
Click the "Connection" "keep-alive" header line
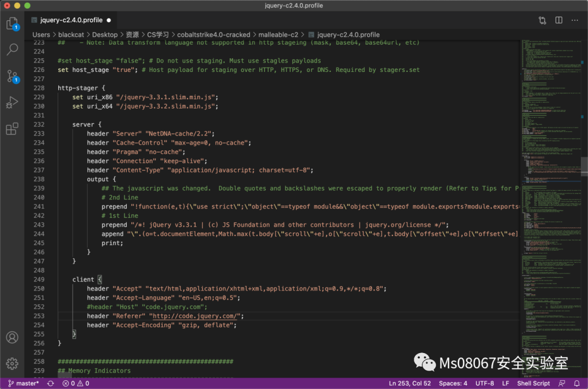click(147, 161)
